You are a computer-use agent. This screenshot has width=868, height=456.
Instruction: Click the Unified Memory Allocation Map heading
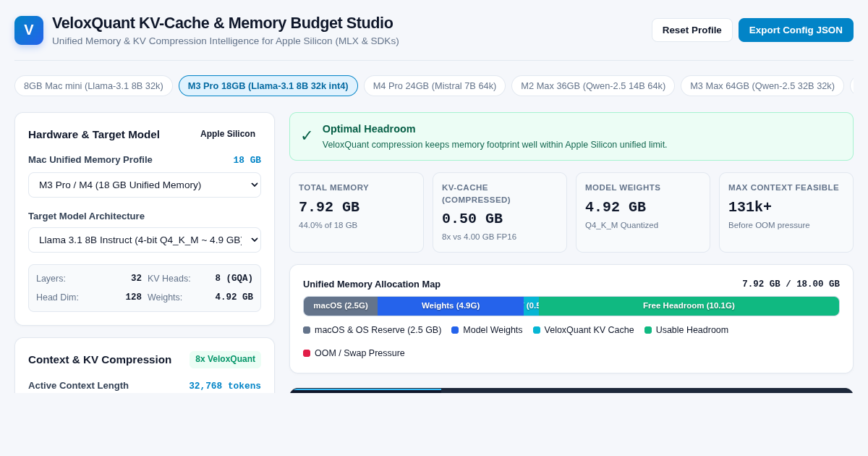pyautogui.click(x=372, y=284)
